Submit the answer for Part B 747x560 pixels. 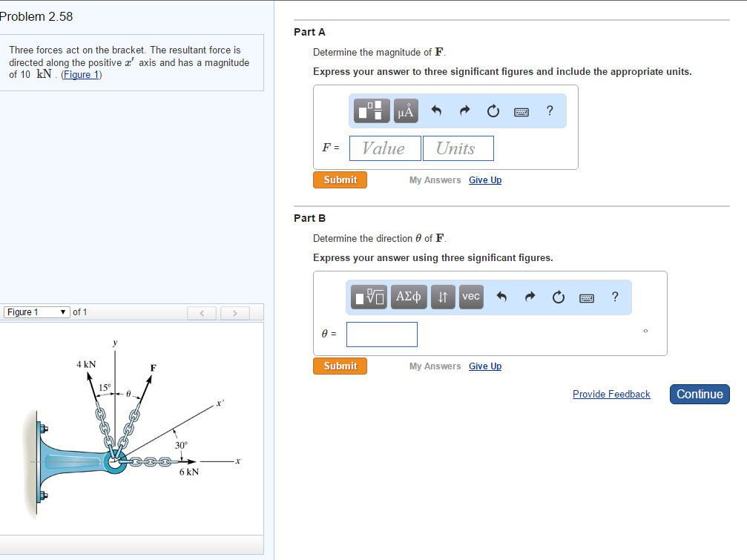pos(340,366)
